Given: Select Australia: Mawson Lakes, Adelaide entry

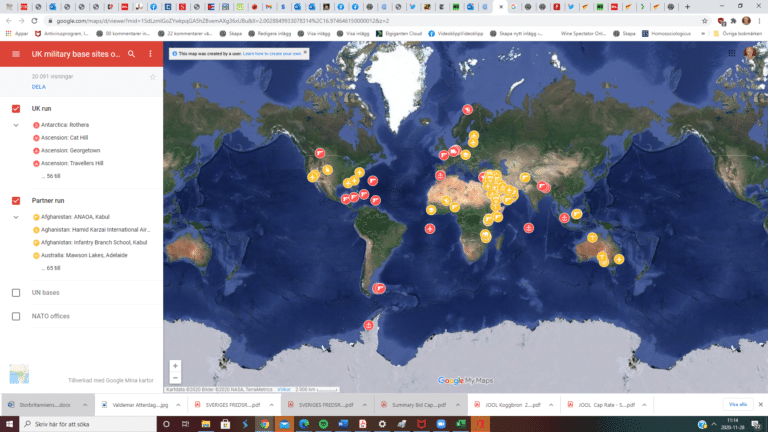Looking at the screenshot, I should pyautogui.click(x=80, y=255).
